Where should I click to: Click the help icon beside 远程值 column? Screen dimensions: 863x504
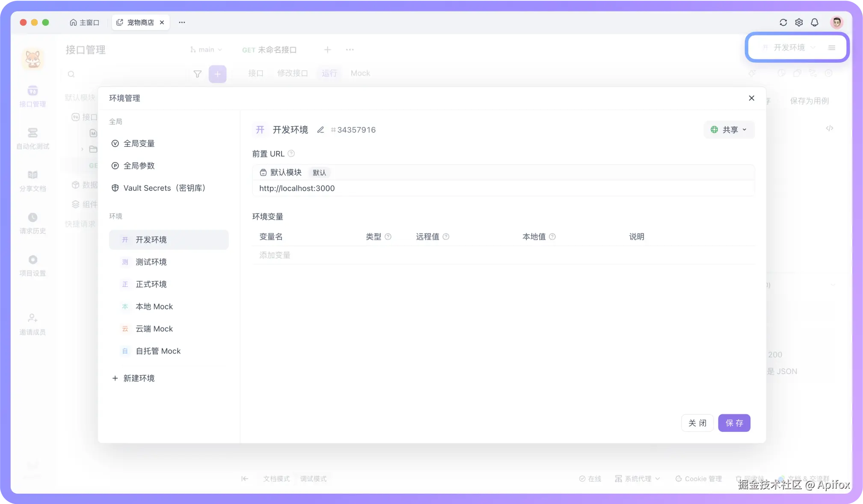[446, 237]
